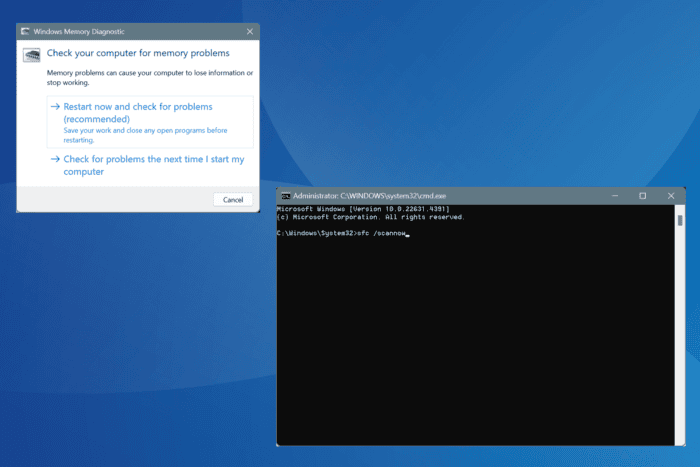
Task: Click the arrow beside next-time check option
Action: pyautogui.click(x=55, y=159)
